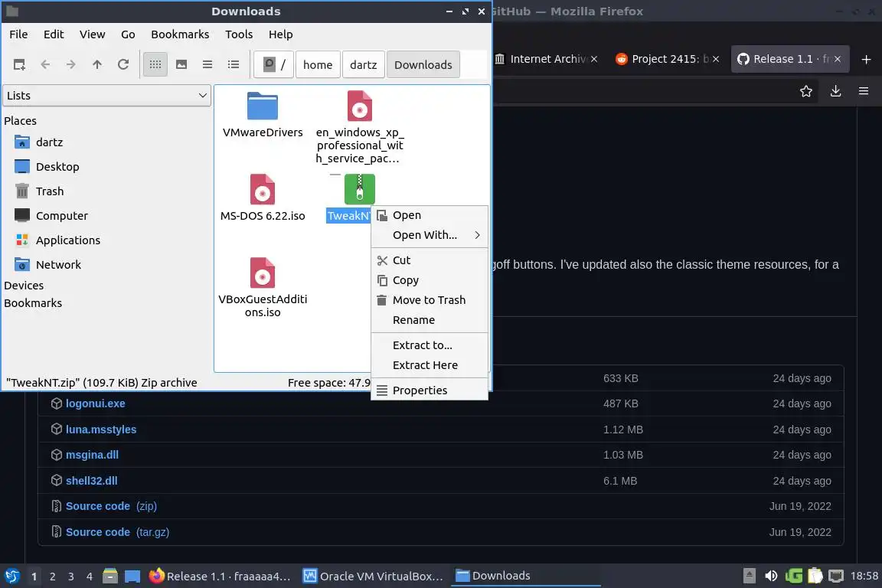This screenshot has width=882, height=588.
Task: Open the Edit menu
Action: 54,34
